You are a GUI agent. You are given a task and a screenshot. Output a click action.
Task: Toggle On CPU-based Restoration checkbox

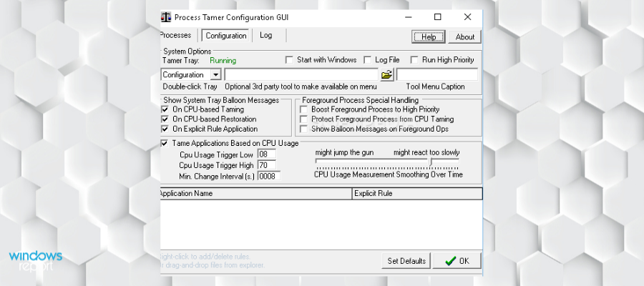point(165,119)
